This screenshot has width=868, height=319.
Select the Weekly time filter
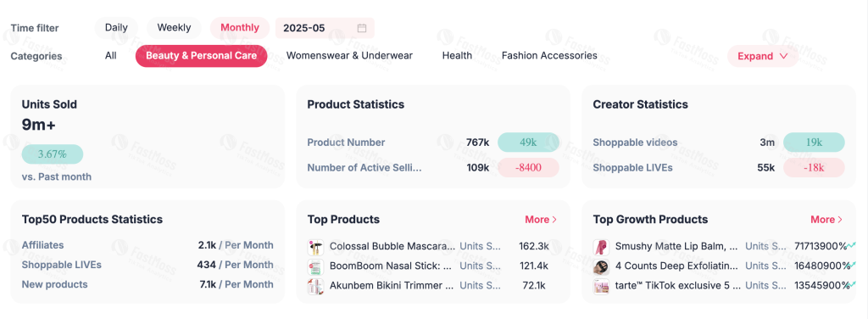tap(174, 28)
